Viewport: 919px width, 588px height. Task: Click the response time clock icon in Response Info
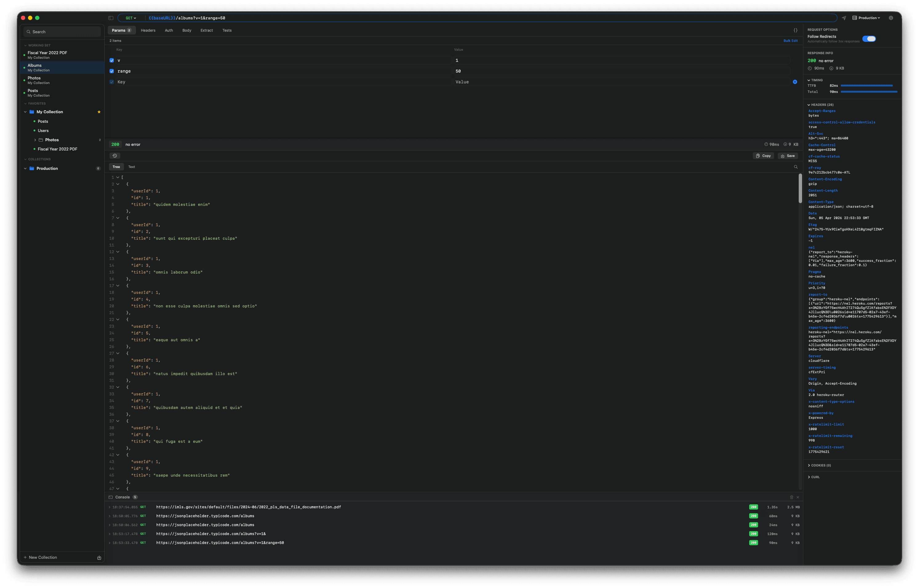pyautogui.click(x=810, y=68)
